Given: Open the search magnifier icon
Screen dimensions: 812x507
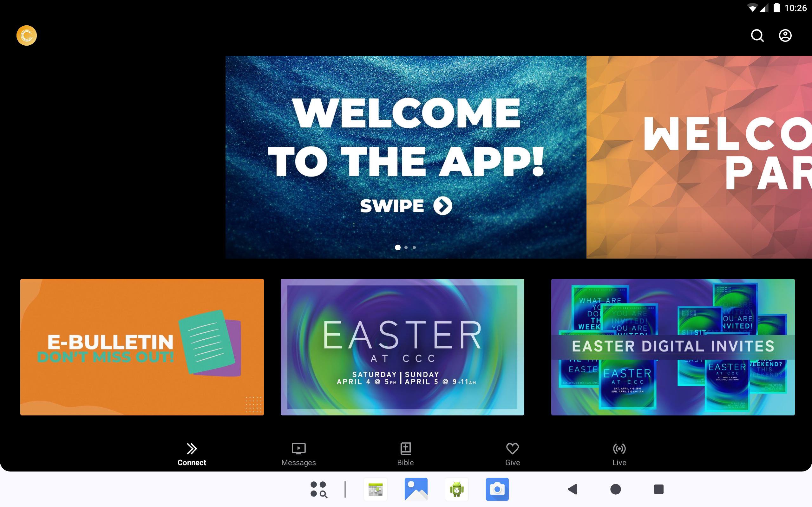Looking at the screenshot, I should pos(757,35).
